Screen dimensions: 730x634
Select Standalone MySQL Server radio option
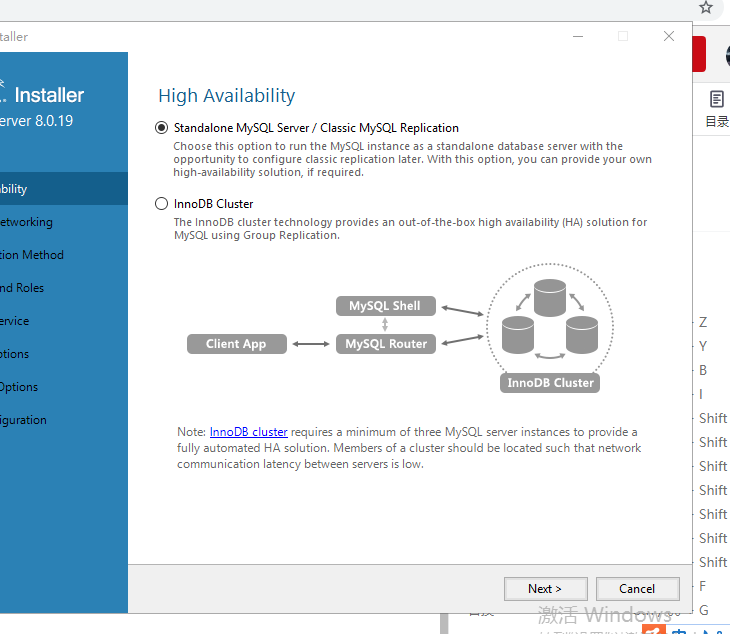[x=161, y=128]
